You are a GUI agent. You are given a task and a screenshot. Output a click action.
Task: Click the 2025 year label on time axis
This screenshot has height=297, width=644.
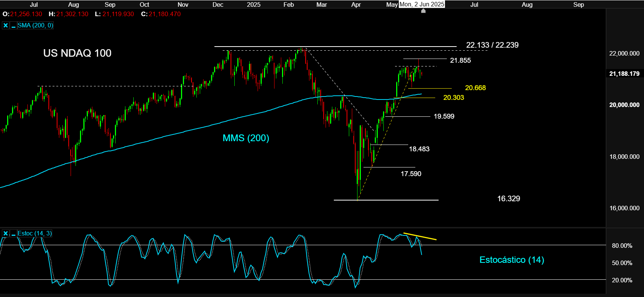point(253,5)
